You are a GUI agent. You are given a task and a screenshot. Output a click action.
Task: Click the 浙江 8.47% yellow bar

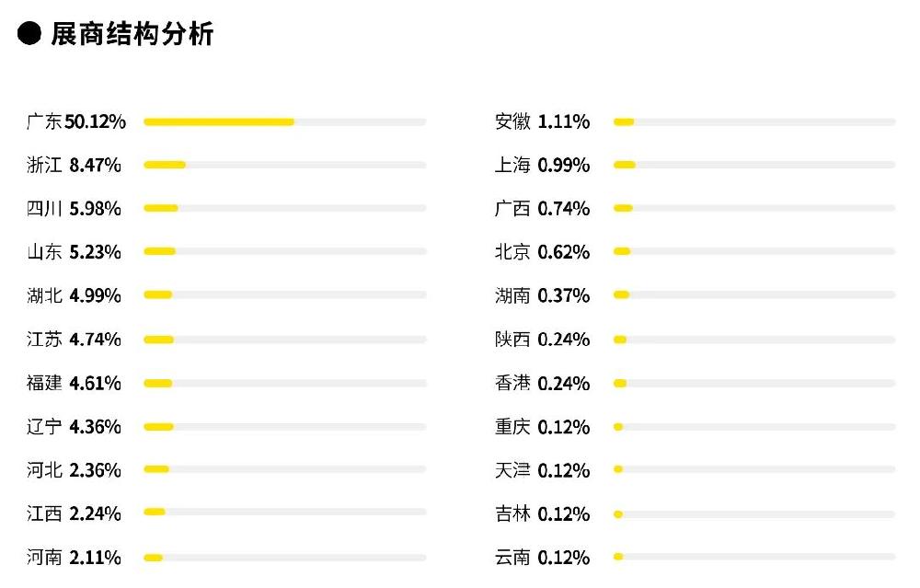click(x=165, y=165)
